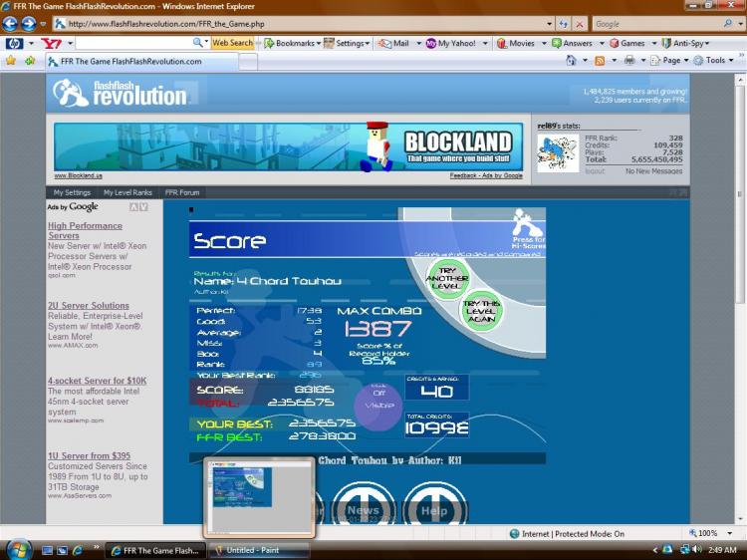
Task: Click Feedback - Ads by Google link
Action: click(x=486, y=175)
